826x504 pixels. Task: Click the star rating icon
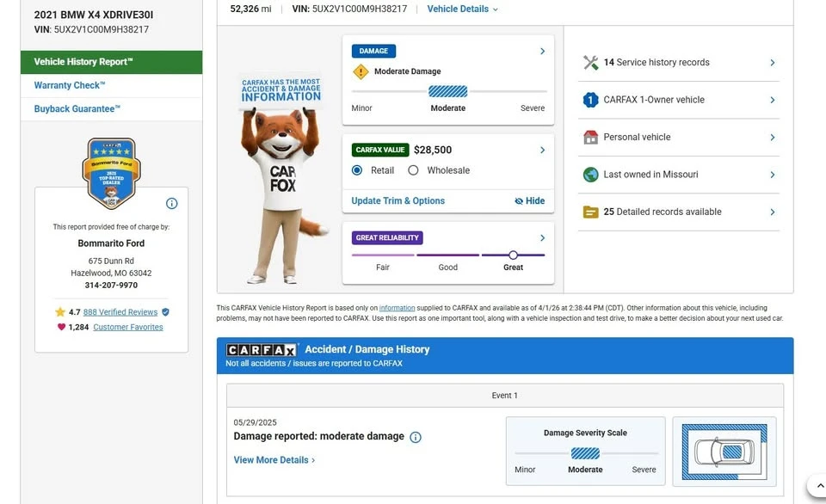tap(60, 311)
